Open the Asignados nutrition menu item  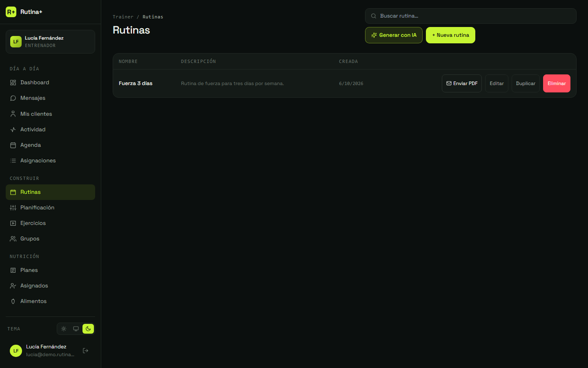click(50, 286)
